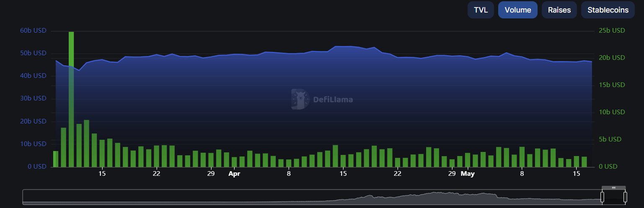Click the 10b USD right axis label
This screenshot has height=208, width=644.
(612, 112)
